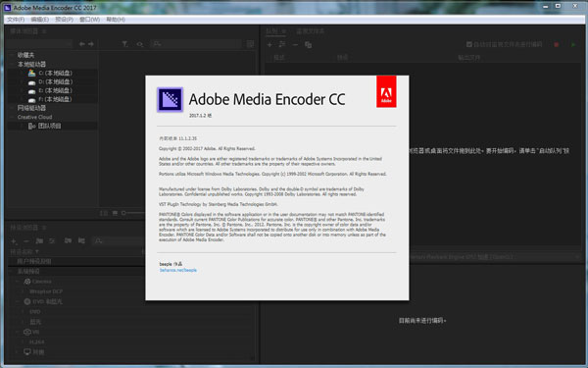Switch to the 队列 queue tab
The height and width of the screenshot is (368, 588).
point(272,31)
